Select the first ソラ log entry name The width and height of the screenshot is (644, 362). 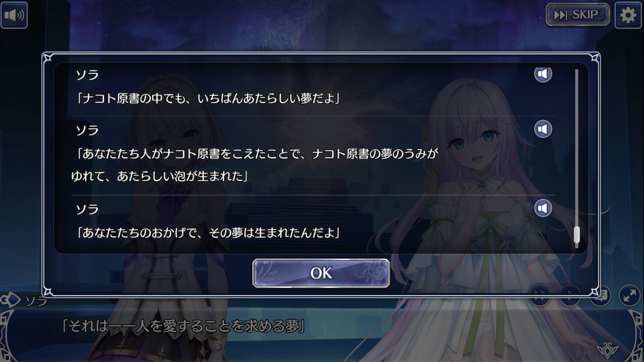87,75
